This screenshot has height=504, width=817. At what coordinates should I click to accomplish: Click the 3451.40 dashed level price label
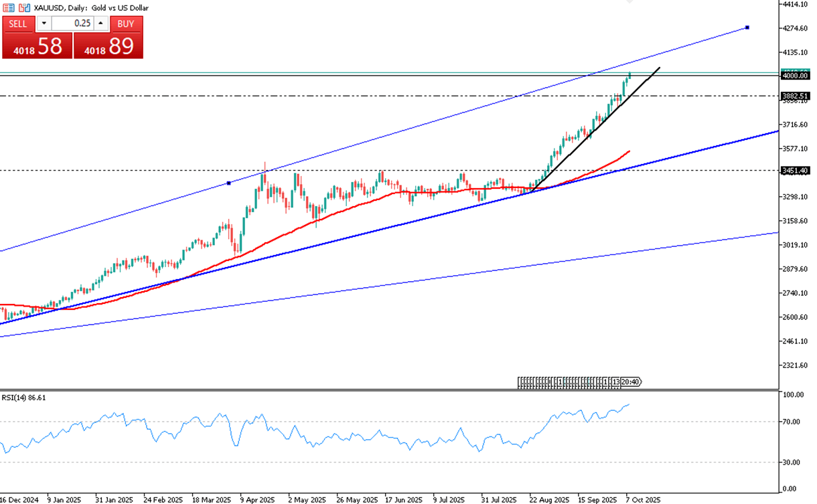pyautogui.click(x=795, y=171)
